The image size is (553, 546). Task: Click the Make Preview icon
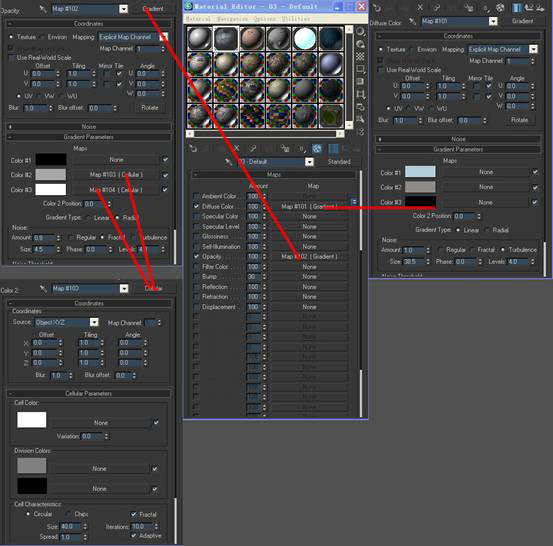[360, 94]
